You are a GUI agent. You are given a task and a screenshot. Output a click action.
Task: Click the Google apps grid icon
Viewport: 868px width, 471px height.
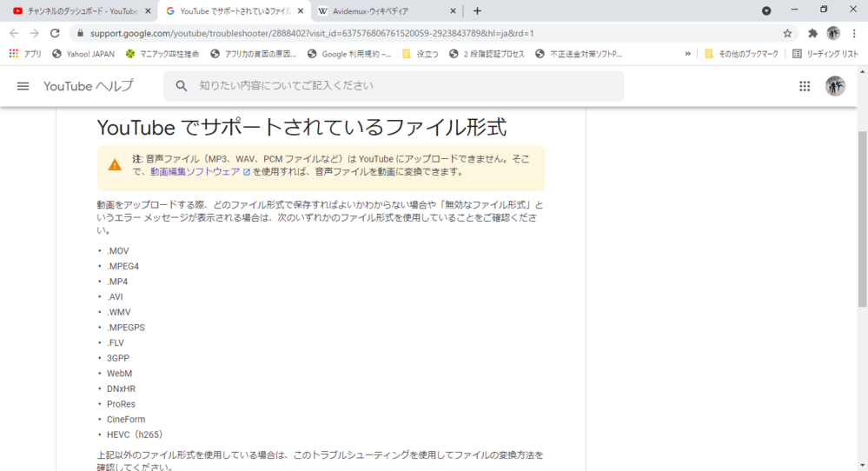(x=805, y=86)
